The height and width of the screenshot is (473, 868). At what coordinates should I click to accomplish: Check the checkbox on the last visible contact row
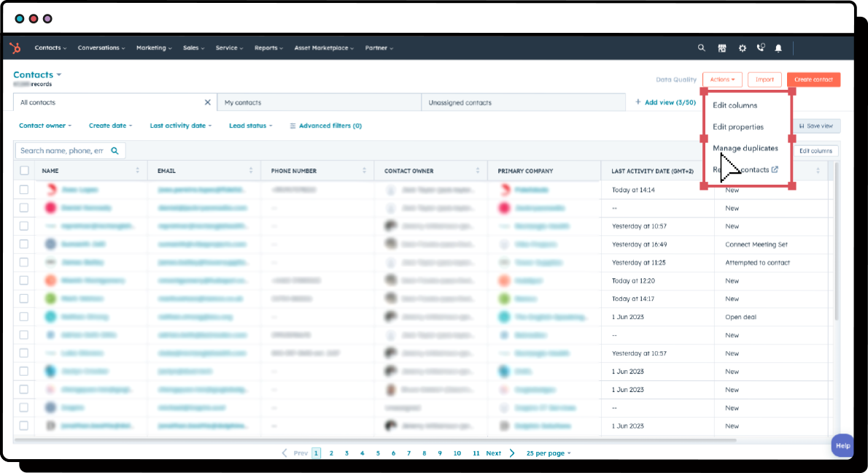(x=24, y=426)
